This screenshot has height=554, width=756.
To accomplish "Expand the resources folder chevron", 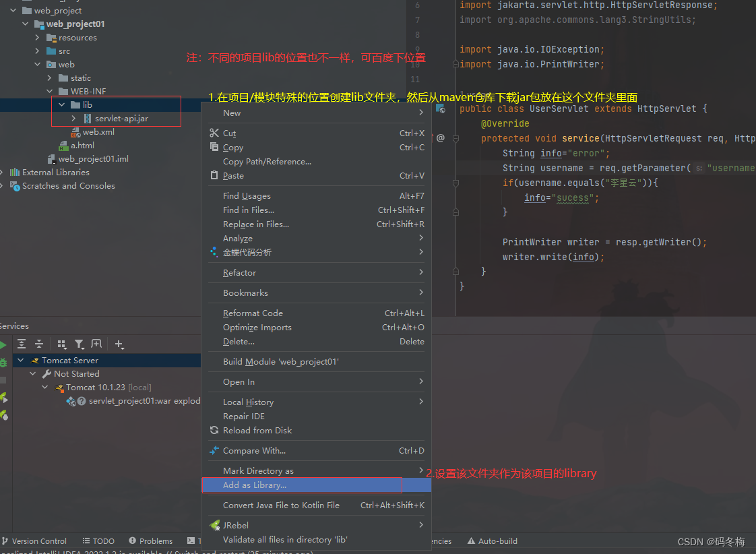I will [37, 37].
